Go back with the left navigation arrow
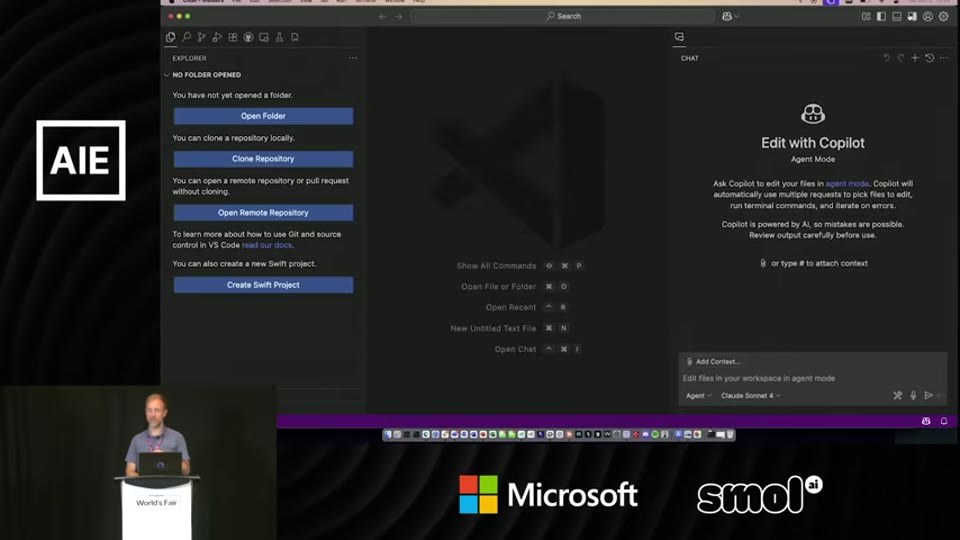The image size is (960, 540). pyautogui.click(x=383, y=17)
